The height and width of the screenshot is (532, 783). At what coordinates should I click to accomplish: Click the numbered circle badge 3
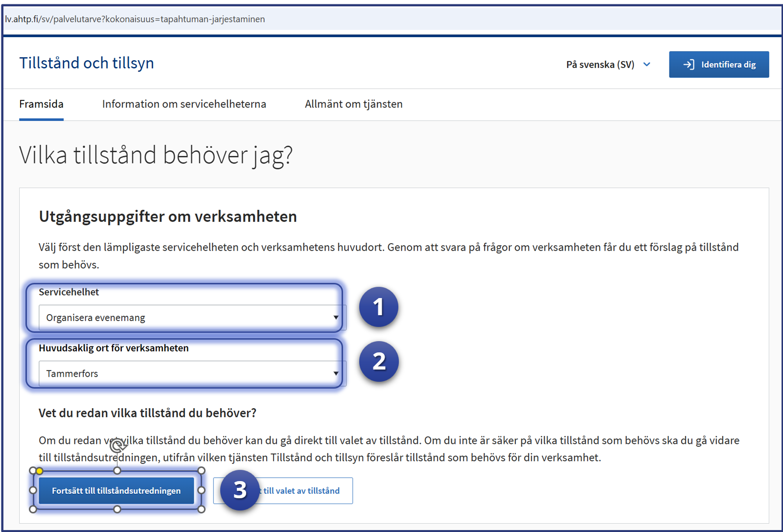point(240,490)
